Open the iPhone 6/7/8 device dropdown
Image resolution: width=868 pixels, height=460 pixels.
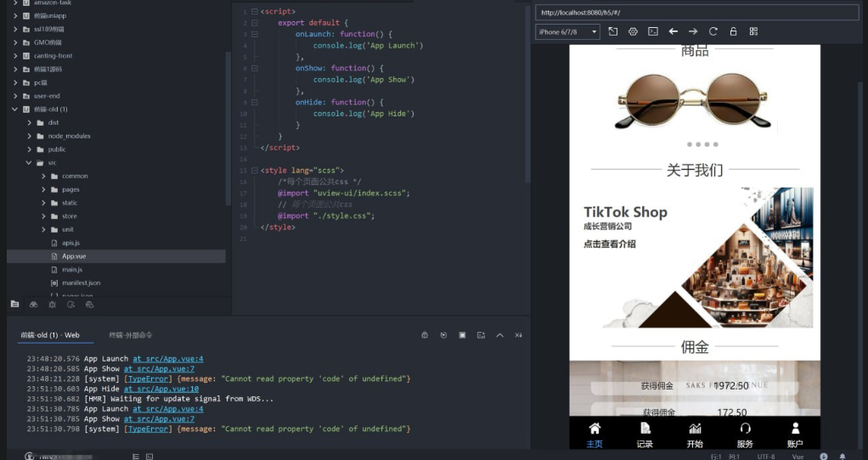pos(567,31)
